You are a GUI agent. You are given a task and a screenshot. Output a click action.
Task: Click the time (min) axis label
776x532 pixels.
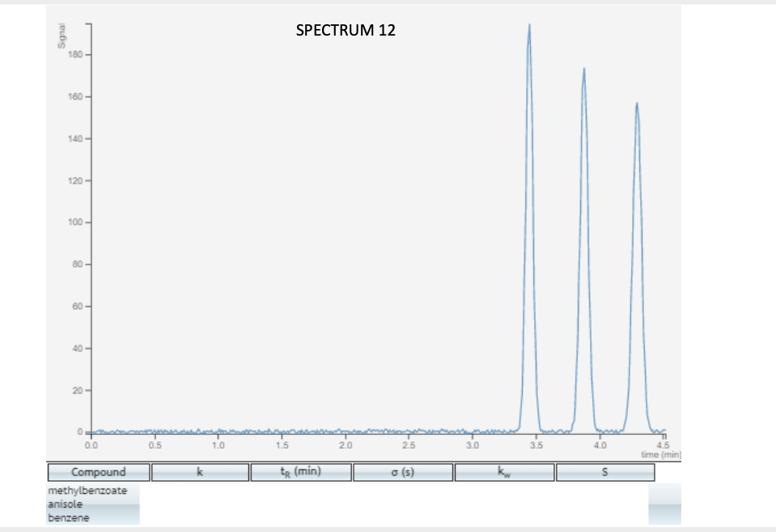click(660, 454)
